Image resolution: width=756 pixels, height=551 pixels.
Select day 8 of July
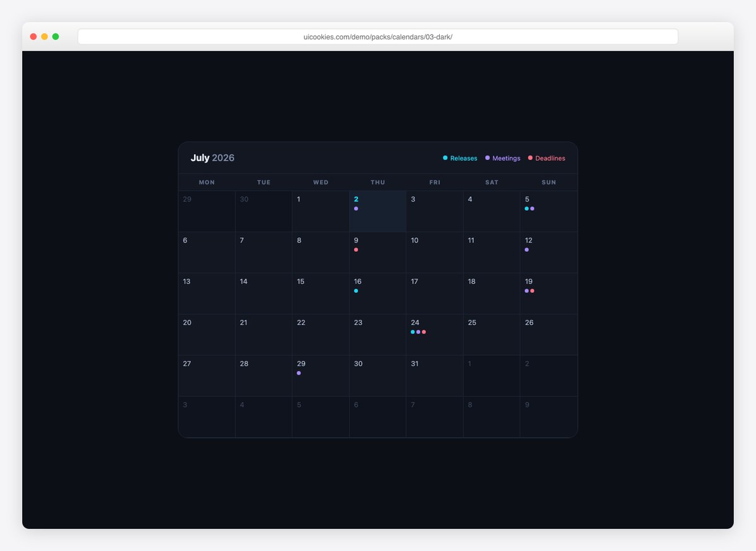pos(321,253)
